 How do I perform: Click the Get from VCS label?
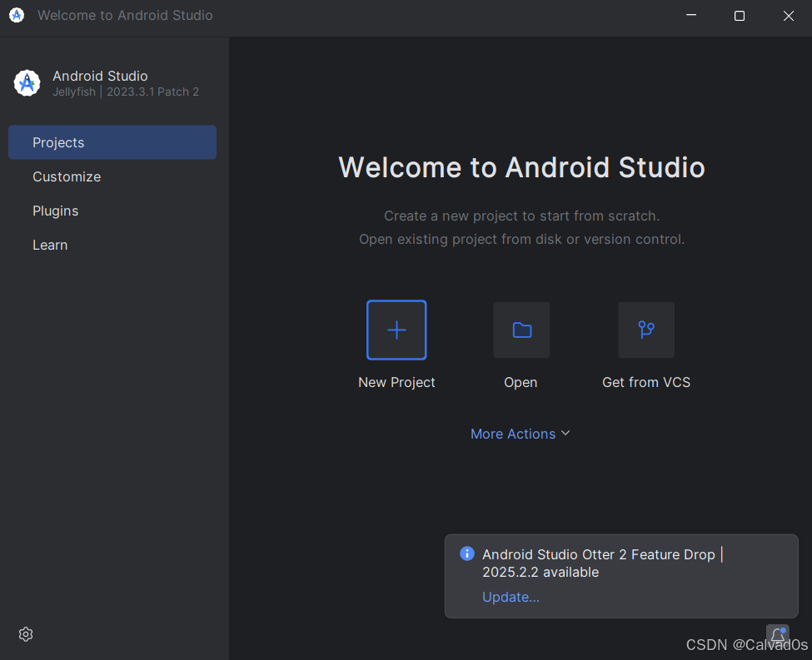(646, 382)
